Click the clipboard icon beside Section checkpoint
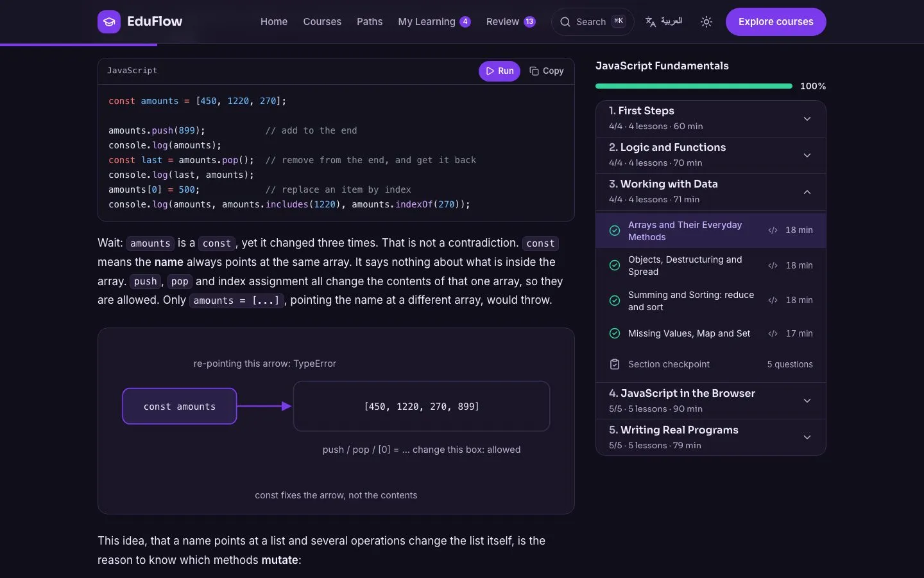924x578 pixels. 615,365
